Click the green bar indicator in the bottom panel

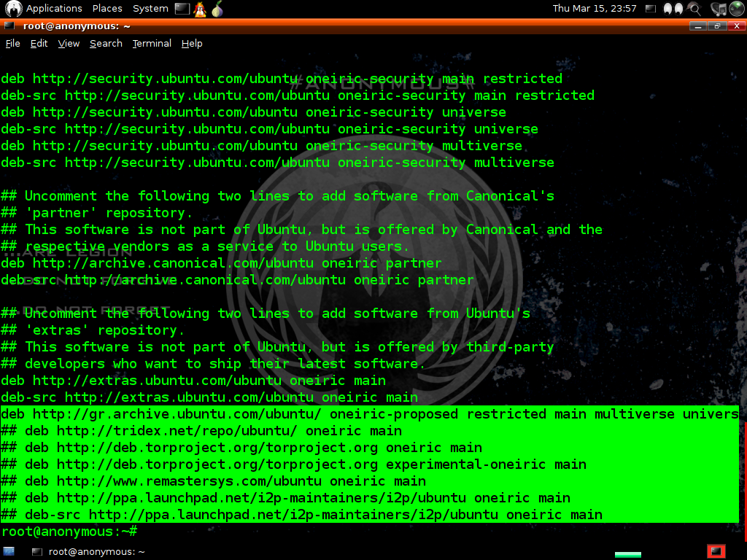(628, 554)
